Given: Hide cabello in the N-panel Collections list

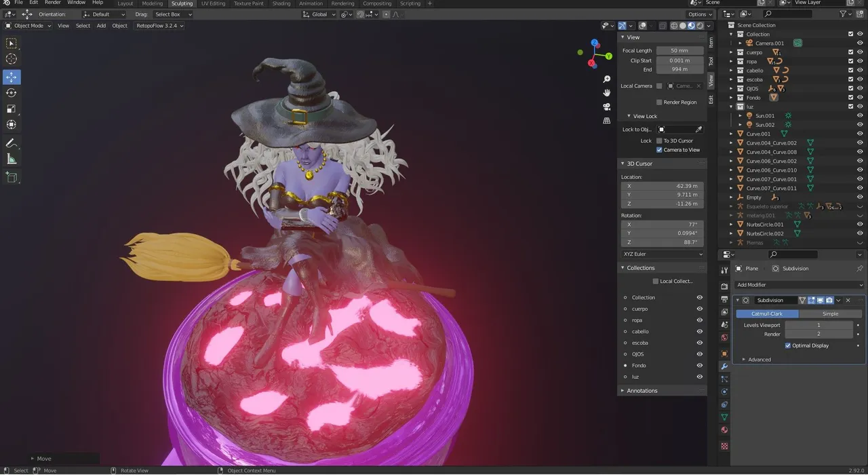Looking at the screenshot, I should 700,331.
